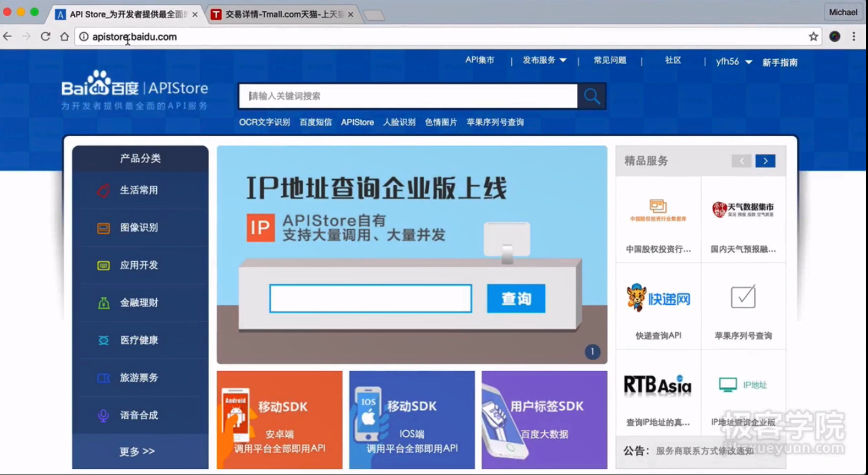Select 生活常用 category label
The height and width of the screenshot is (475, 868).
point(139,190)
